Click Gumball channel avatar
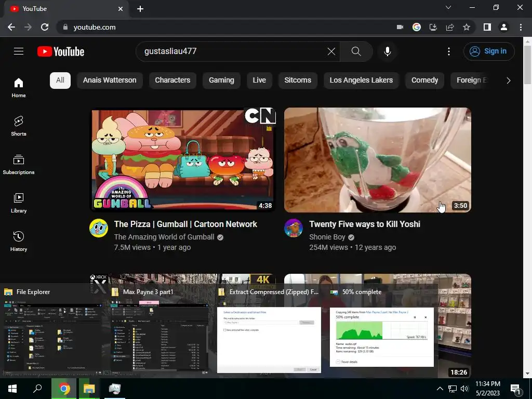Image resolution: width=532 pixels, height=399 pixels. click(99, 228)
